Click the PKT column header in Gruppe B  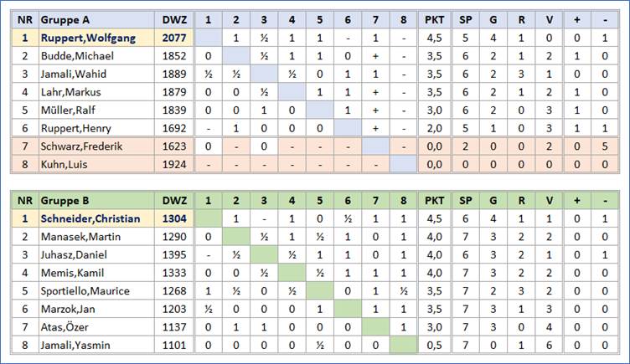[x=435, y=202]
